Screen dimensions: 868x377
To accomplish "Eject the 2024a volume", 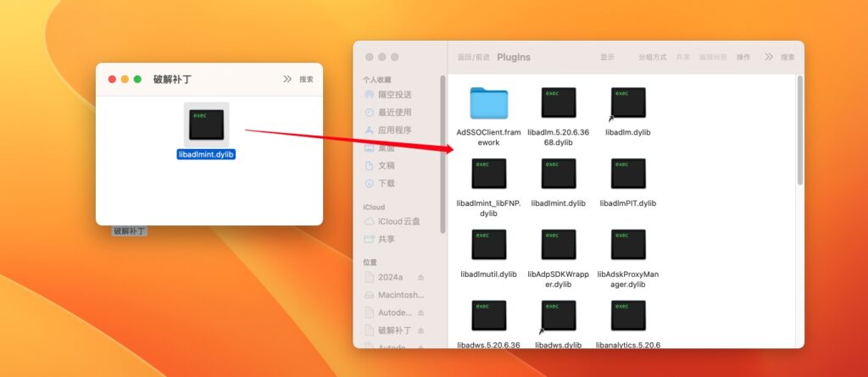I will click(420, 277).
